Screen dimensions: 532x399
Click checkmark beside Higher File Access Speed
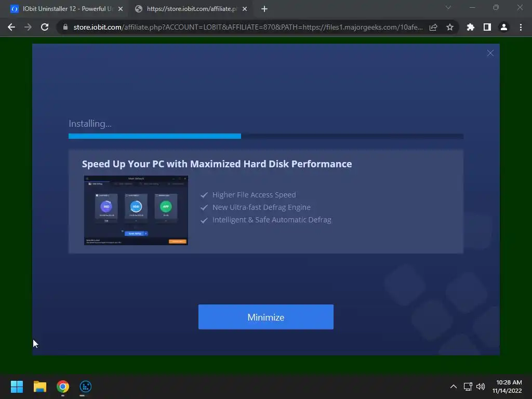pos(204,195)
